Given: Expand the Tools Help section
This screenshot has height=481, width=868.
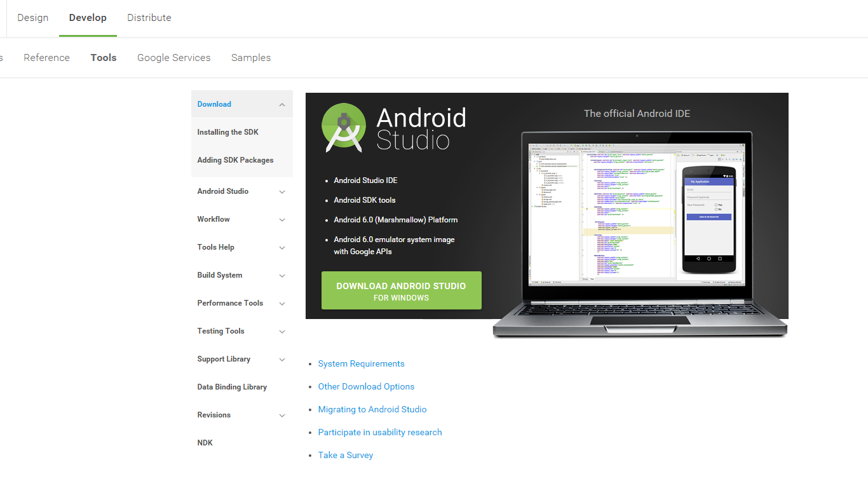Looking at the screenshot, I should (x=282, y=248).
